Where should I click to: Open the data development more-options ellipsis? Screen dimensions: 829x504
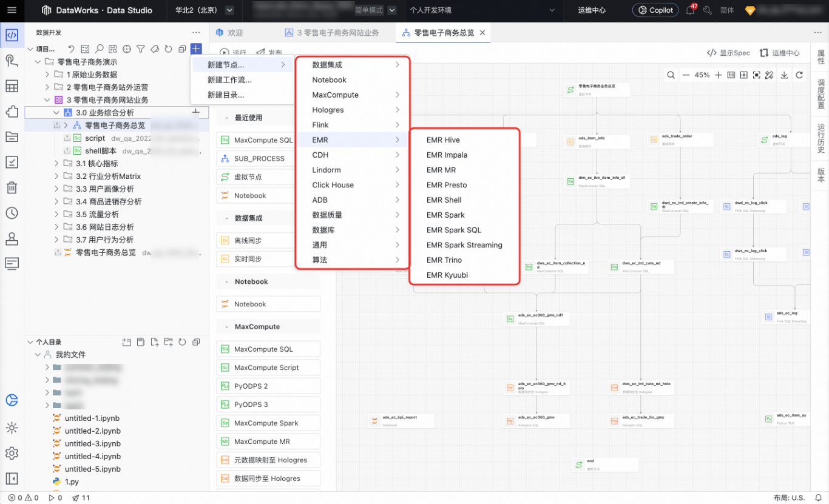195,33
